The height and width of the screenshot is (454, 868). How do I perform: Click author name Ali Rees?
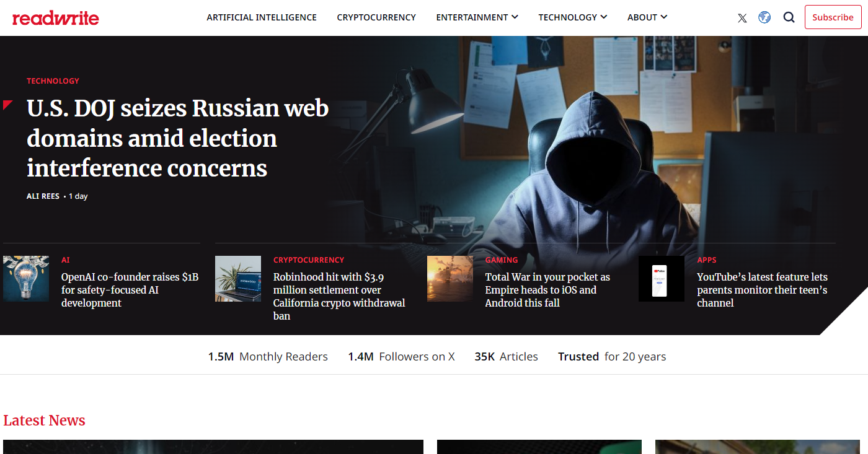click(43, 196)
